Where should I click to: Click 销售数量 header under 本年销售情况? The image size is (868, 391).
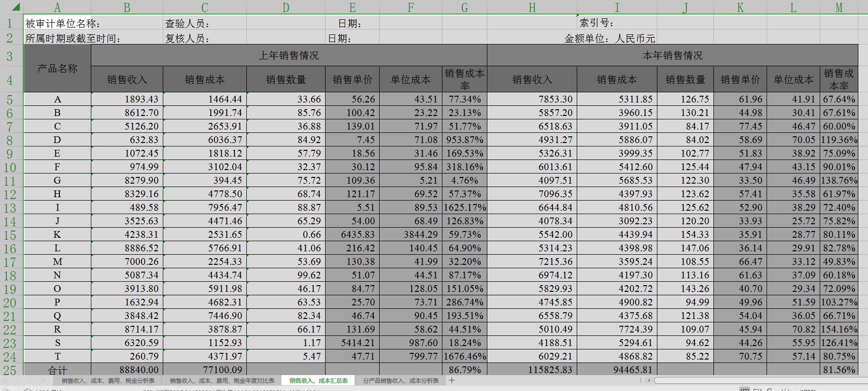tap(685, 79)
